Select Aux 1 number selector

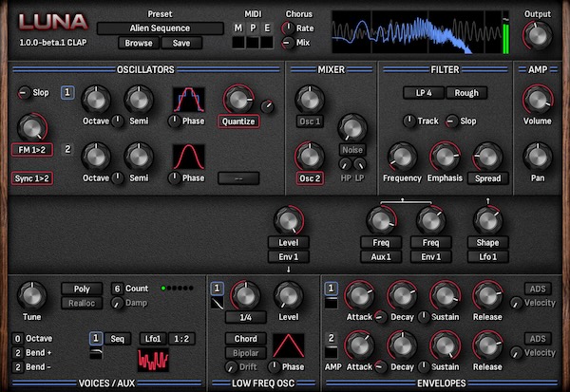[96, 338]
